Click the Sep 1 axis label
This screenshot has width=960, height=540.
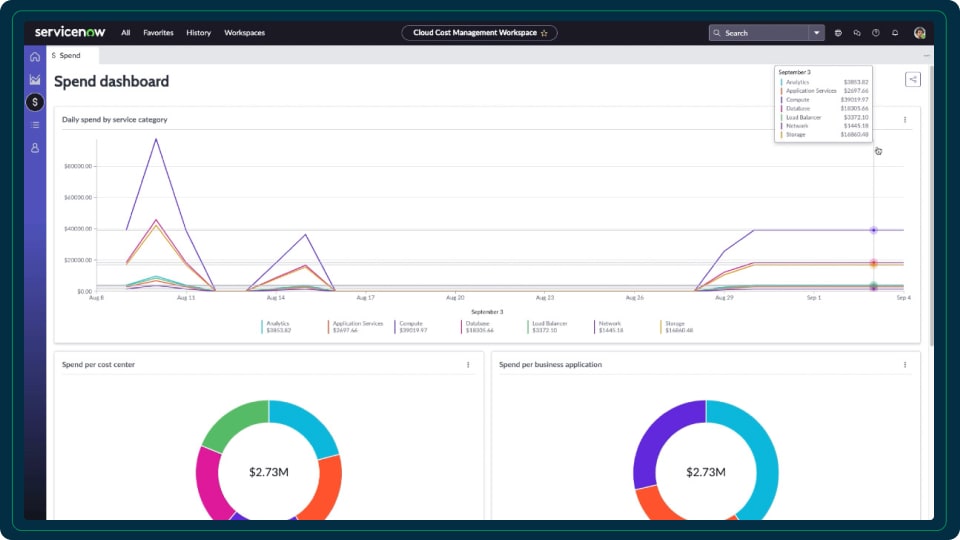(814, 298)
